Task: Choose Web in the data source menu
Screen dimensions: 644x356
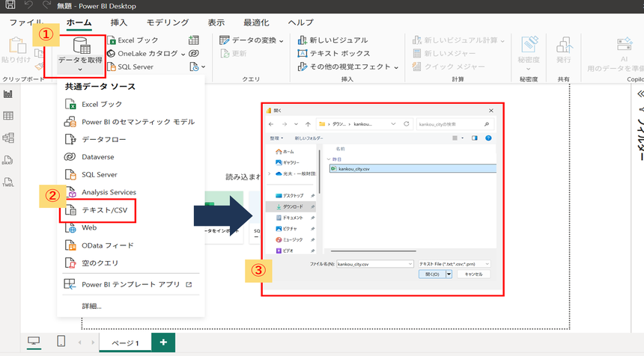Action: click(130, 227)
